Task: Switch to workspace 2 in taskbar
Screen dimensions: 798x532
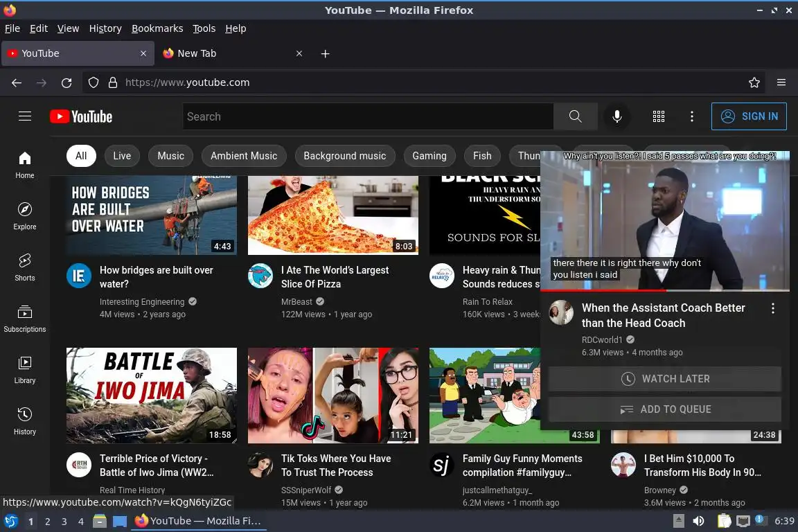Action: tap(47, 522)
